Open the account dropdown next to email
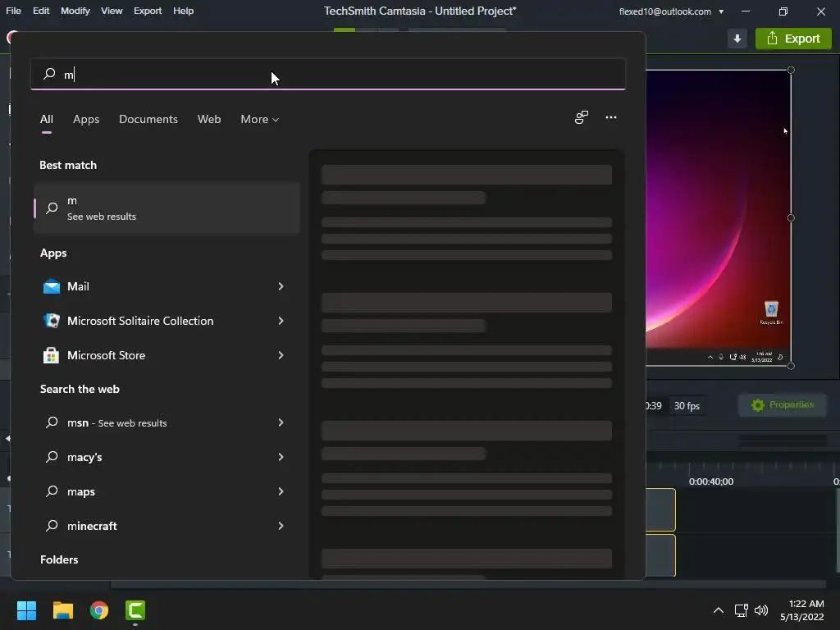This screenshot has height=630, width=840. click(x=721, y=11)
